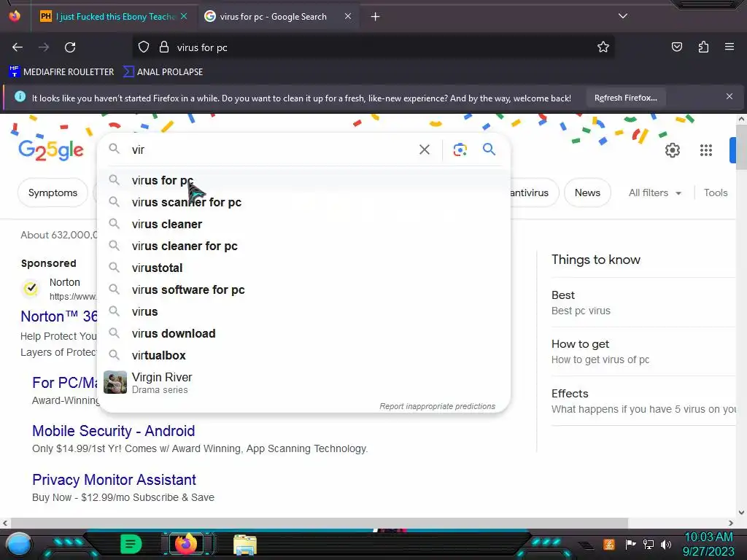Choose the virus download suggestion
Image resolution: width=747 pixels, height=560 pixels.
pos(304,334)
